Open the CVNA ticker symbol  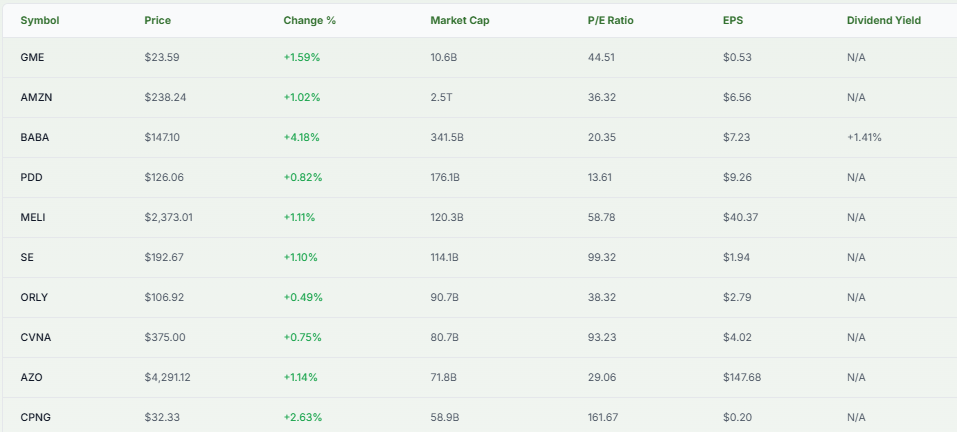(x=35, y=337)
